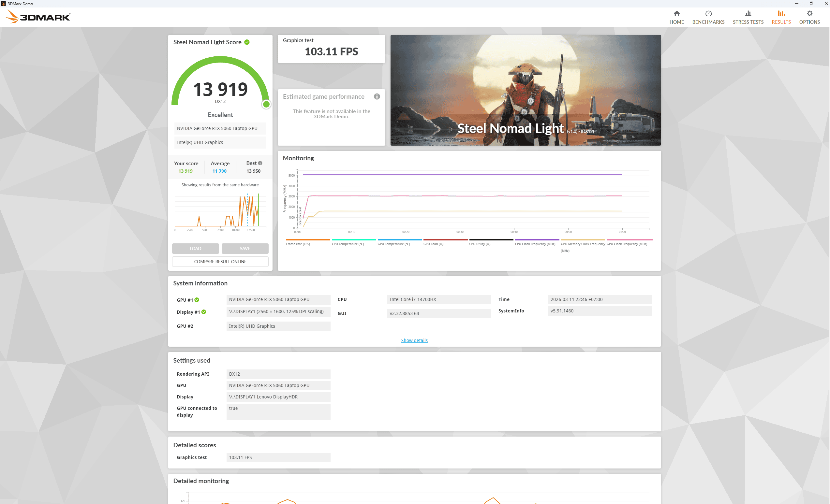Click the info icon next to Best

[x=260, y=163]
